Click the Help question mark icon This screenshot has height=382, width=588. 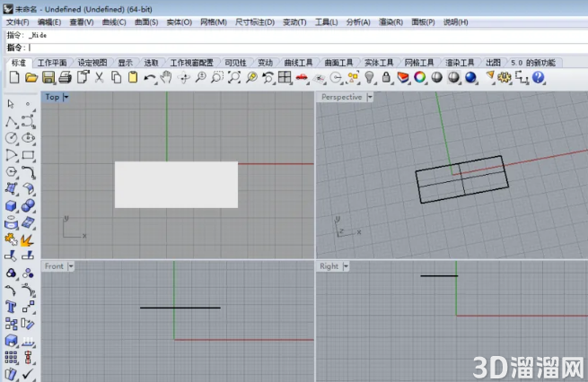click(538, 77)
